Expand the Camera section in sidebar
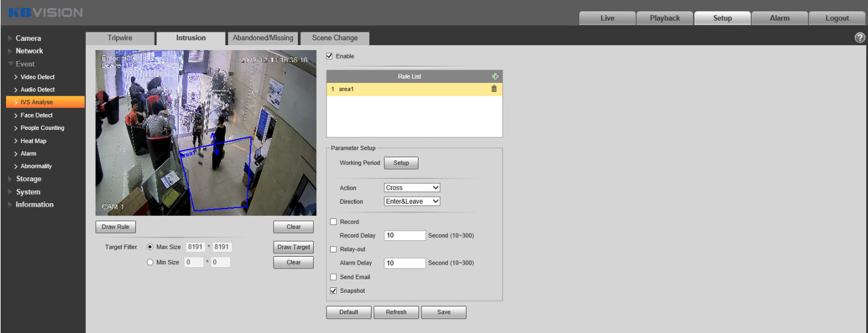This screenshot has width=868, height=333. (x=28, y=38)
